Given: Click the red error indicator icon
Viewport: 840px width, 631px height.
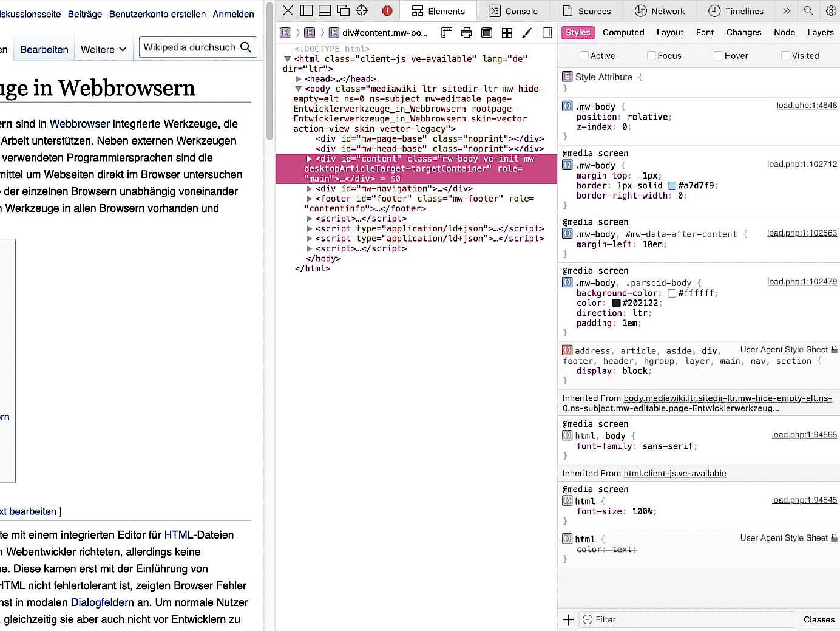Looking at the screenshot, I should coord(387,10).
